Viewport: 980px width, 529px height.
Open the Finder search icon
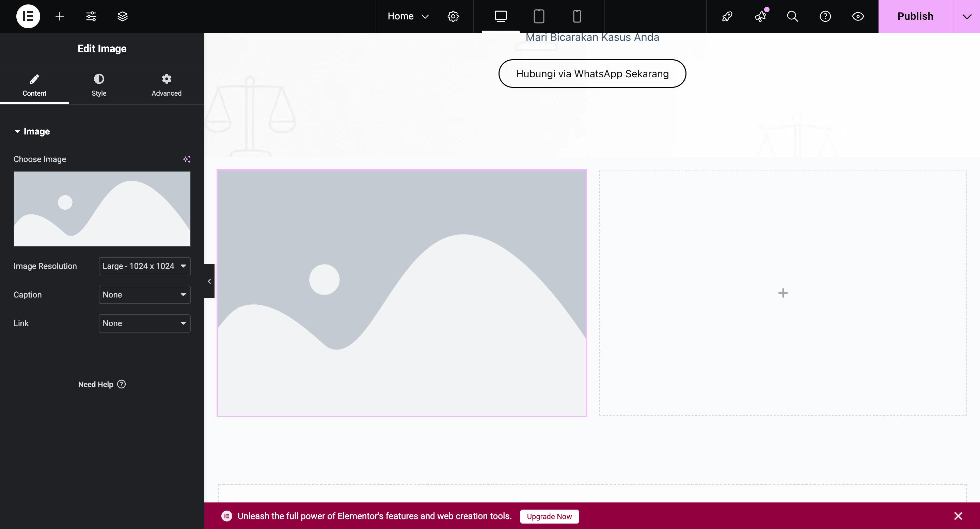(x=792, y=16)
